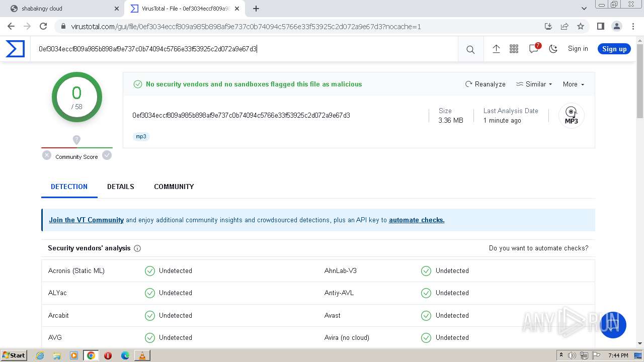The height and width of the screenshot is (362, 644).
Task: Expand the tab search chevron
Action: 584,9
